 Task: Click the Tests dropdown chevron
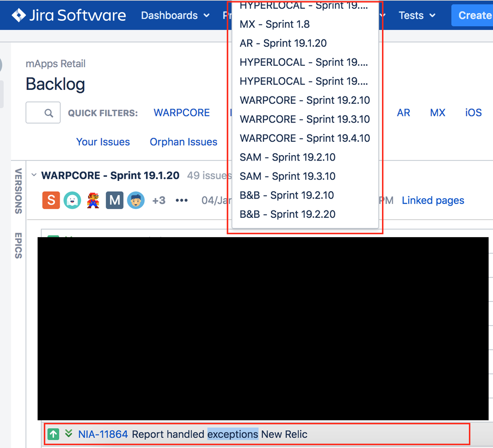[x=432, y=15]
